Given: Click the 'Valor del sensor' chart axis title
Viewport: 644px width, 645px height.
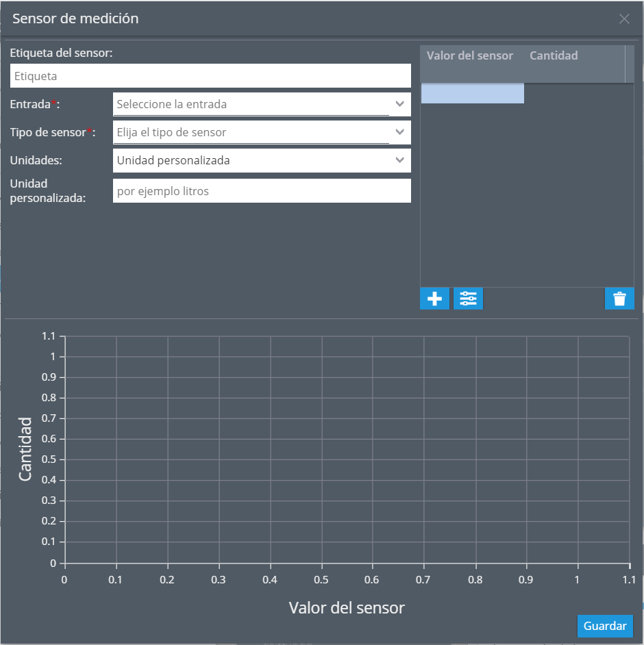Looking at the screenshot, I should pos(347,607).
